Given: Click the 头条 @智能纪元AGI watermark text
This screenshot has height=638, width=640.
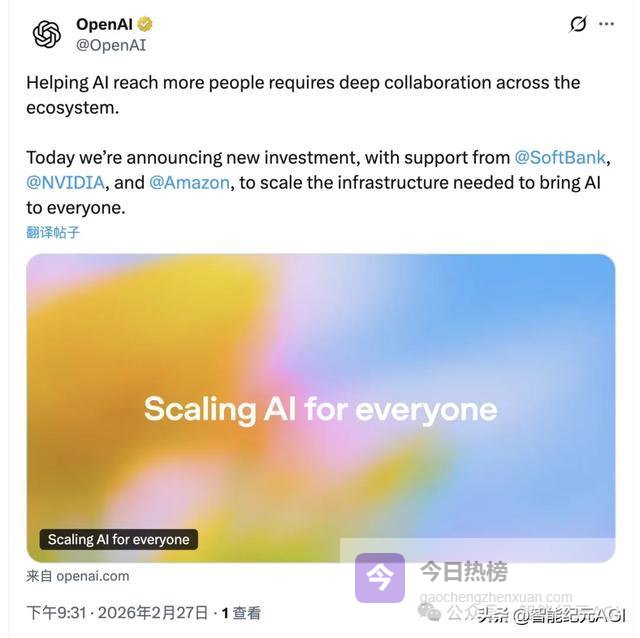Looking at the screenshot, I should coord(551,616).
